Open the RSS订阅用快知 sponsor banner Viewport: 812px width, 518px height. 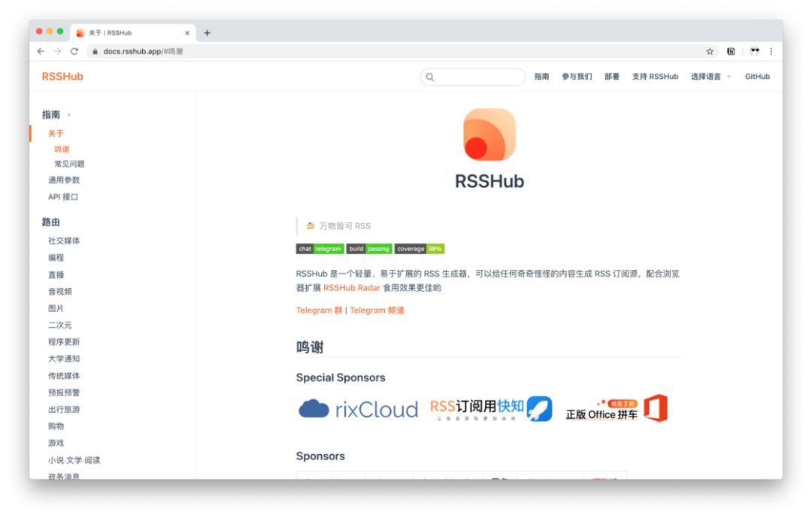coord(491,409)
